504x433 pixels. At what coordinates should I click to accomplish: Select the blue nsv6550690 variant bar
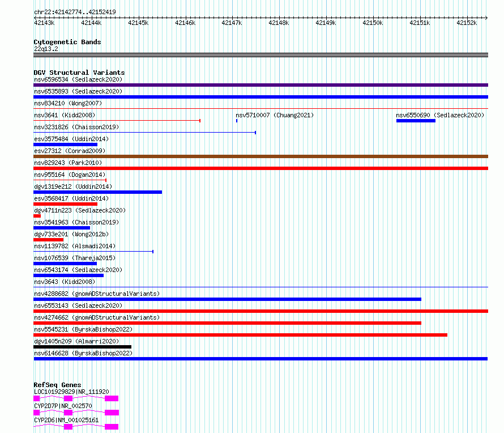(x=416, y=121)
